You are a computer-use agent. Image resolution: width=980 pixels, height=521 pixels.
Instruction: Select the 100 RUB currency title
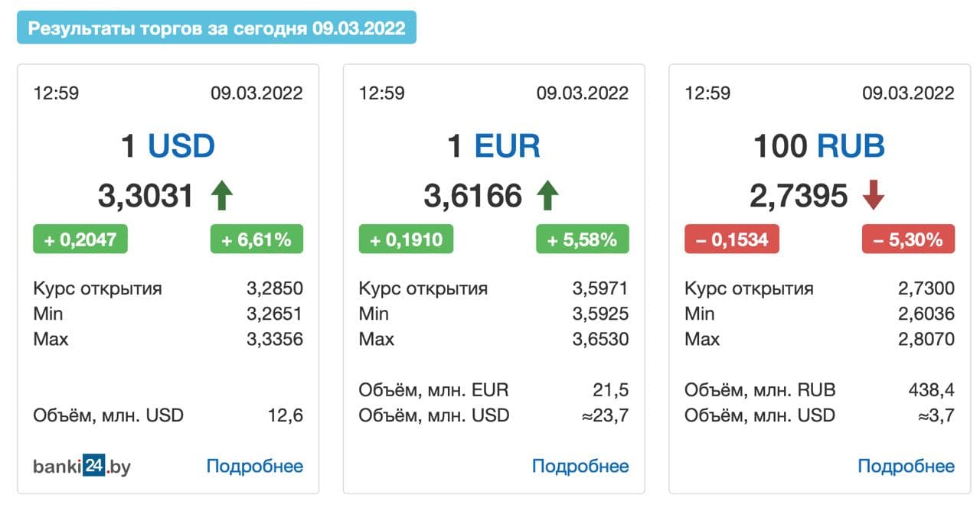coord(819,145)
